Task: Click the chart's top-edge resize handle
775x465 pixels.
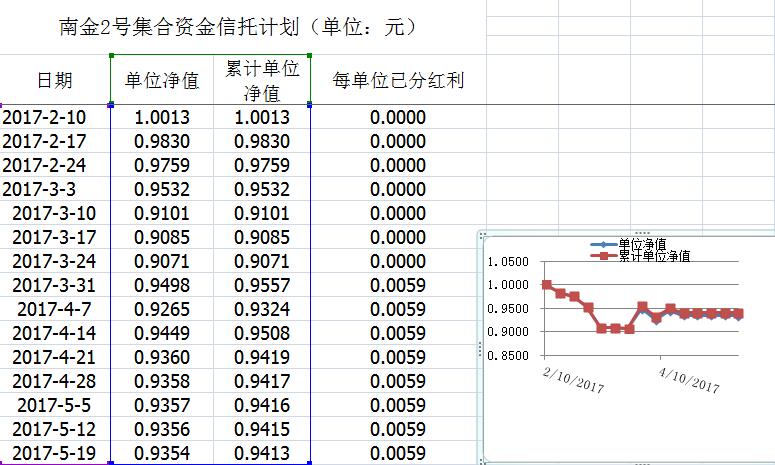Action: coord(642,232)
